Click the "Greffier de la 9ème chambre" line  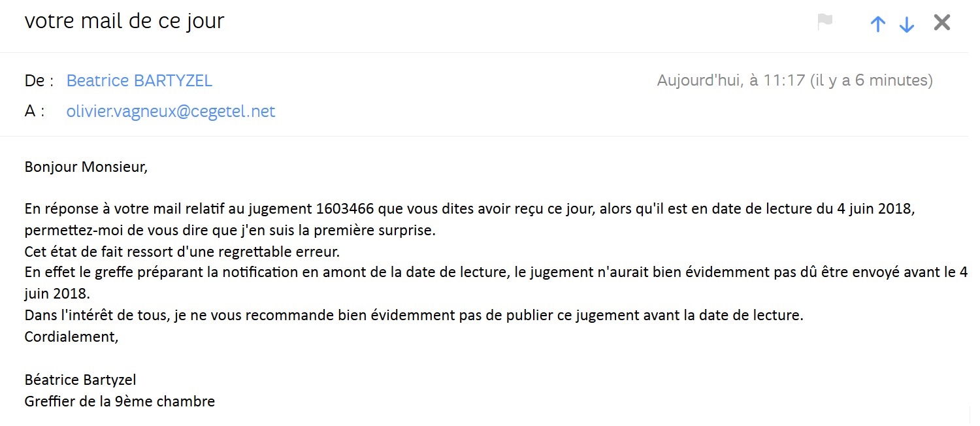(120, 401)
